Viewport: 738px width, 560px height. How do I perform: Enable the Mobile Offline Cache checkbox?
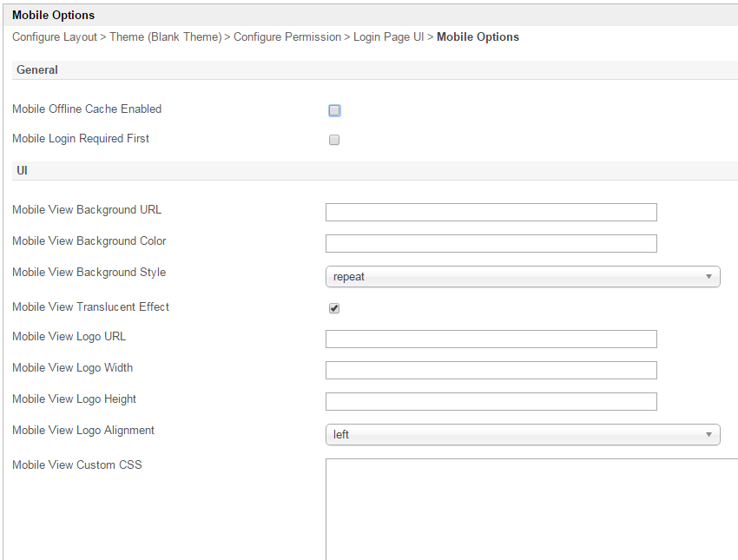coord(334,110)
